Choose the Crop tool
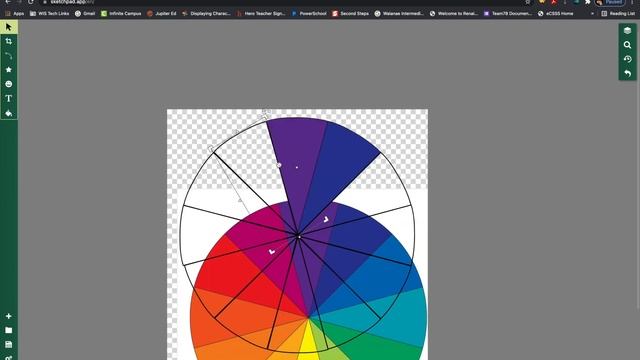Viewport: 640px width, 360px height. pos(9,41)
